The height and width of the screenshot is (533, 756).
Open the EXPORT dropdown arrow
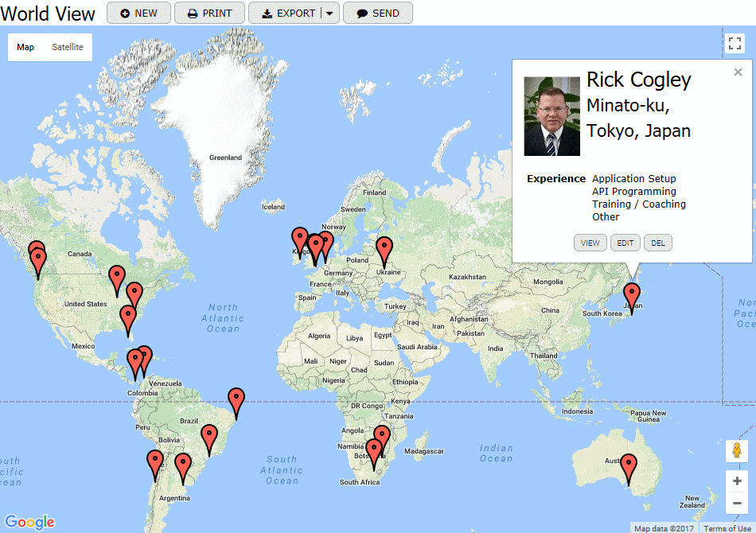329,13
